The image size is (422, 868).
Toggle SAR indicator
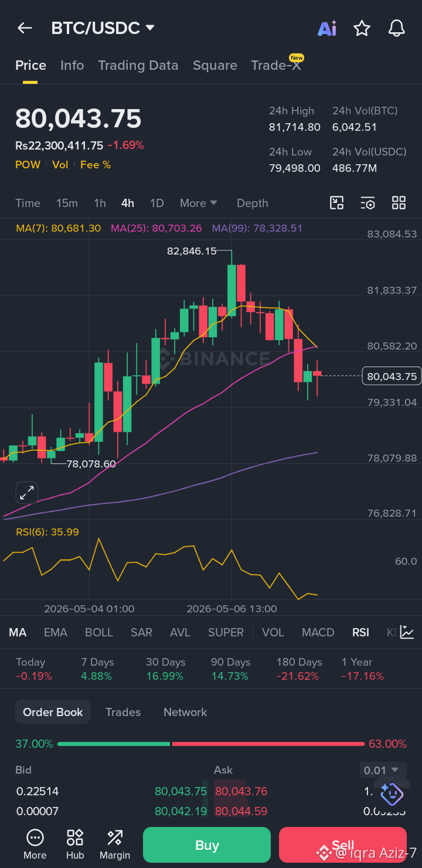(141, 632)
